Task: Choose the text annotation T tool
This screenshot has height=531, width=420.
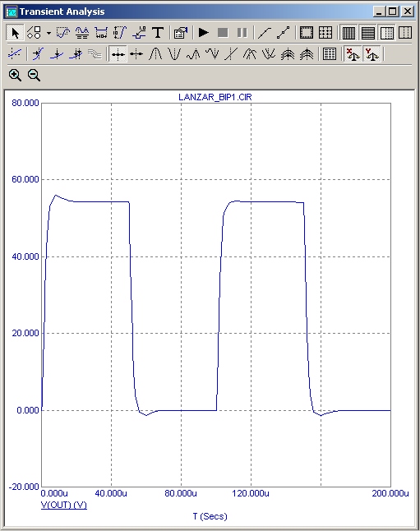Action: [x=158, y=33]
